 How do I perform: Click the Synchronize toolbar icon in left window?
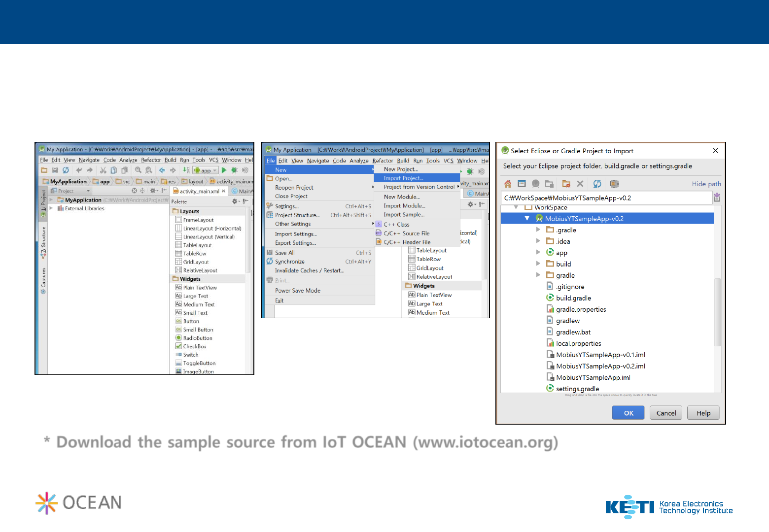(66, 170)
